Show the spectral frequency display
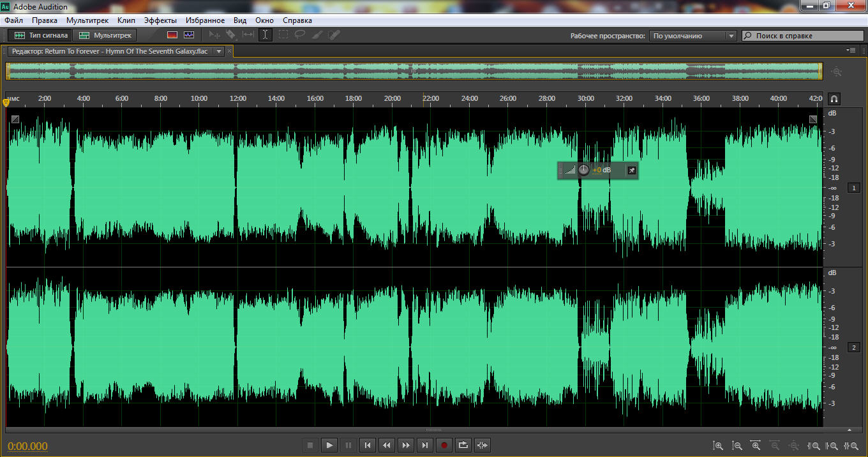The height and width of the screenshot is (457, 868). click(172, 35)
